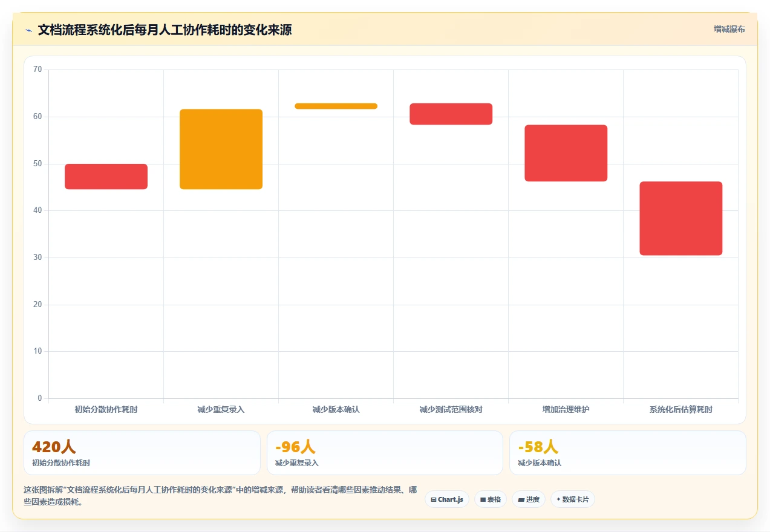Click the y-axis value 10
This screenshot has width=770, height=532.
pyautogui.click(x=38, y=351)
